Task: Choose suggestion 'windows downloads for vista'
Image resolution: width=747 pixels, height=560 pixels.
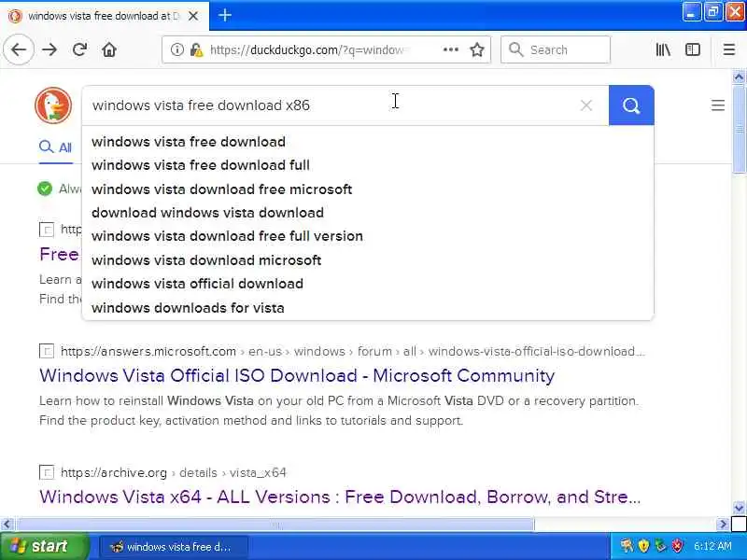Action: tap(188, 308)
